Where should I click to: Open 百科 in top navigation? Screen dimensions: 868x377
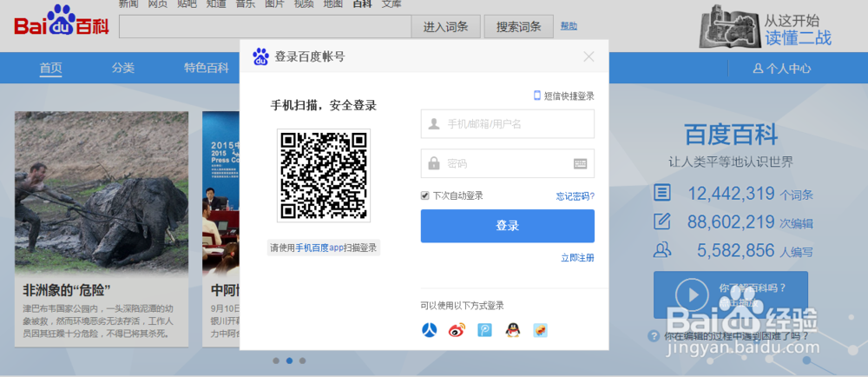[363, 3]
